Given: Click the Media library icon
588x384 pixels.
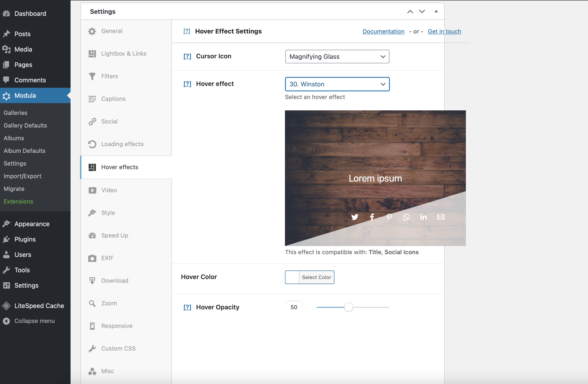Looking at the screenshot, I should point(6,50).
